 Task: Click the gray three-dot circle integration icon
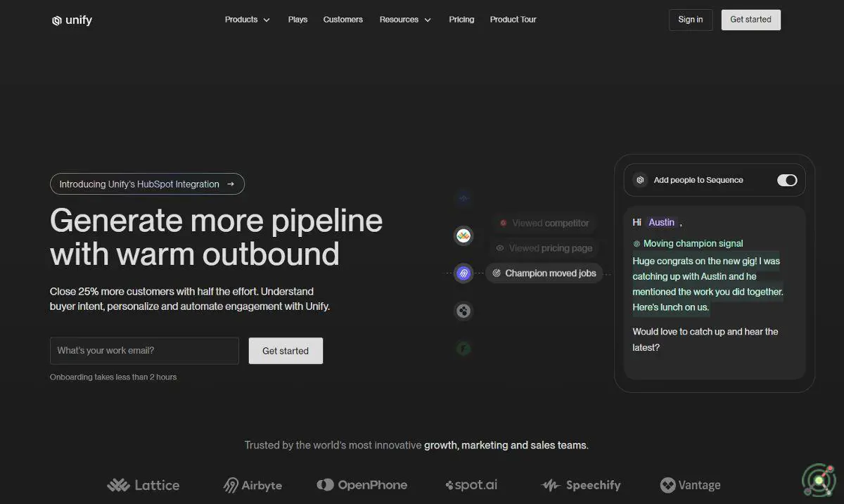pyautogui.click(x=463, y=311)
